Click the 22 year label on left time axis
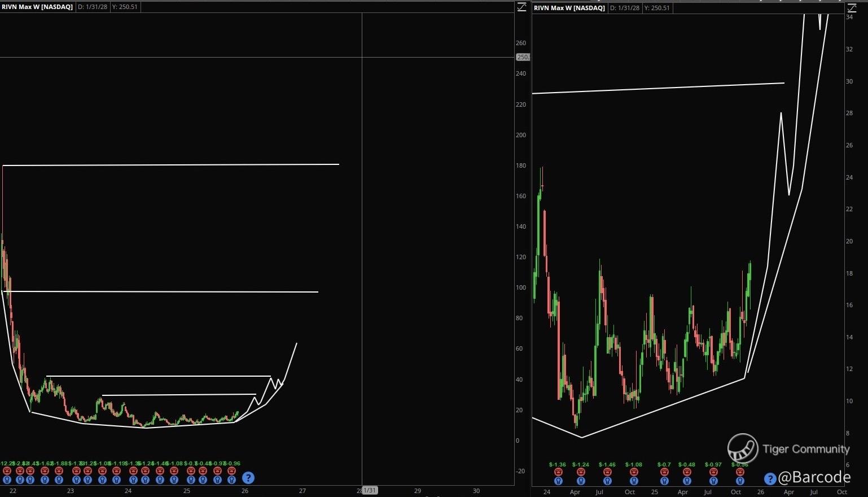The image size is (868, 497). (13, 491)
